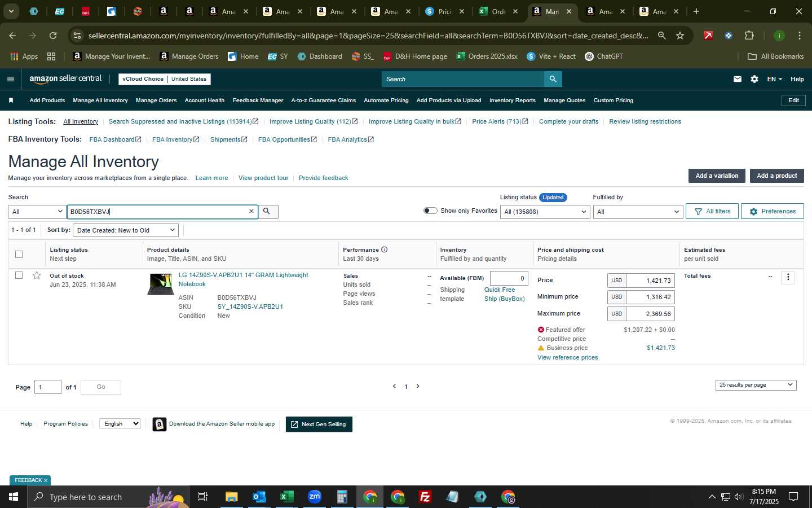Open the search field type dropdown All
This screenshot has height=508, width=812.
tap(37, 212)
